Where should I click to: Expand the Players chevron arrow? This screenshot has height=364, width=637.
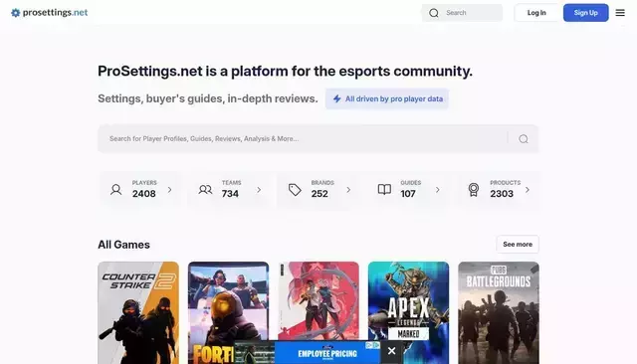click(x=170, y=190)
